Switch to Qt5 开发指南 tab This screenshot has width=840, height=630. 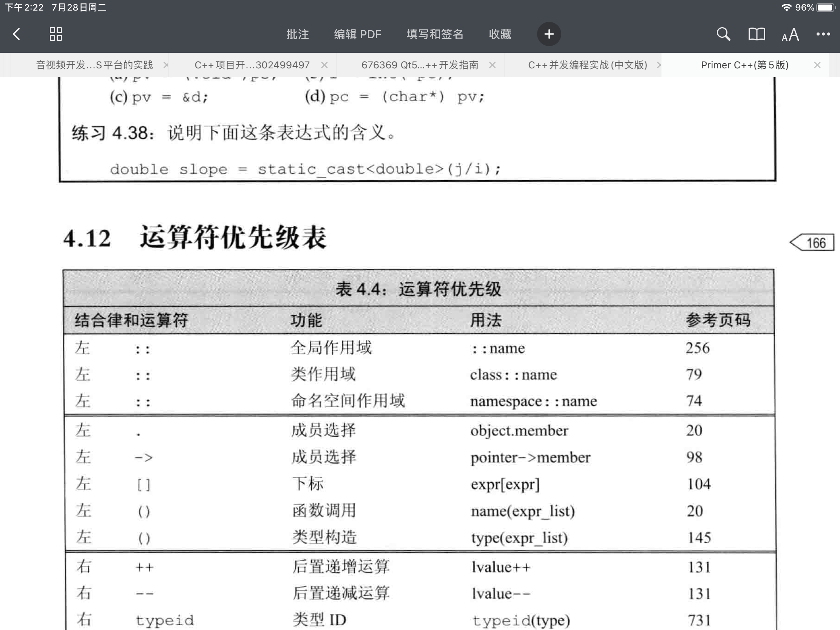tap(420, 65)
